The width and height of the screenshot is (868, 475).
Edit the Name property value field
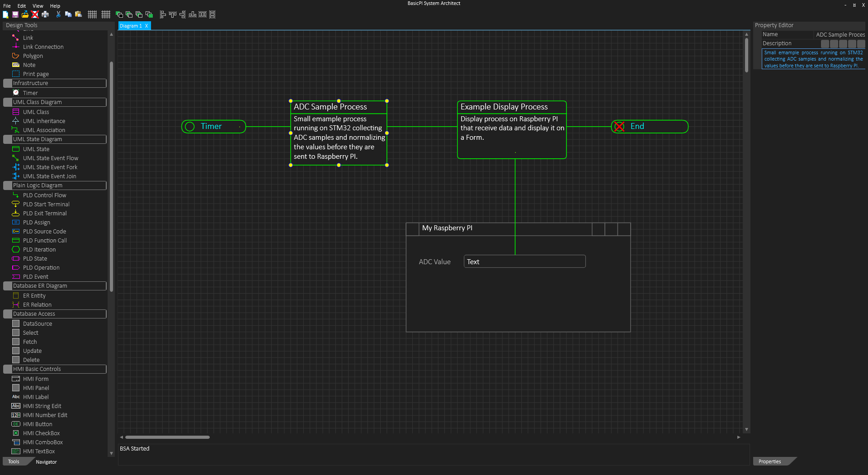pos(840,35)
